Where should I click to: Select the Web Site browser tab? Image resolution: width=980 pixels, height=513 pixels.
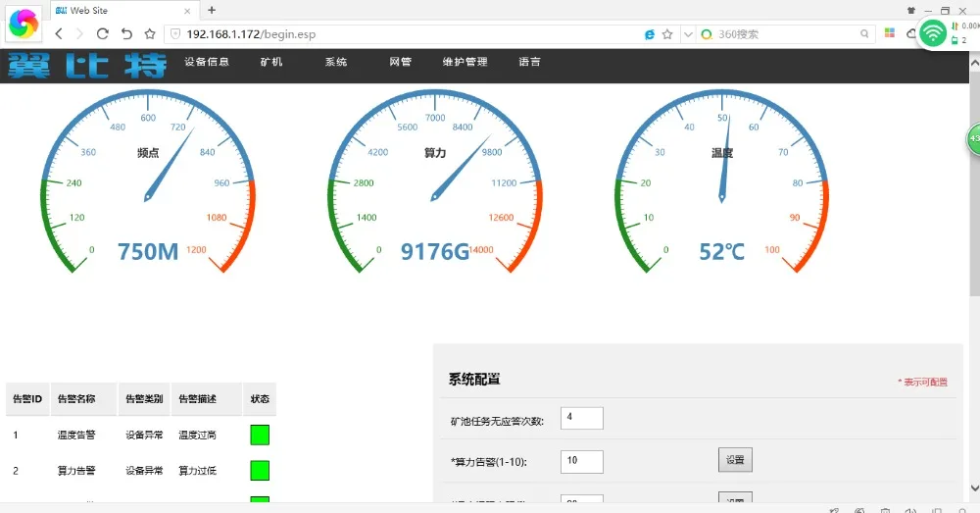coord(123,11)
